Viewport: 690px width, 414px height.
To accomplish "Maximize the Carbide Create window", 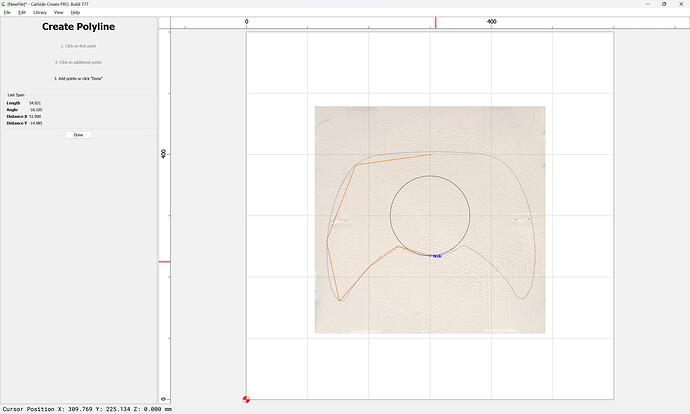I will 665,4.
